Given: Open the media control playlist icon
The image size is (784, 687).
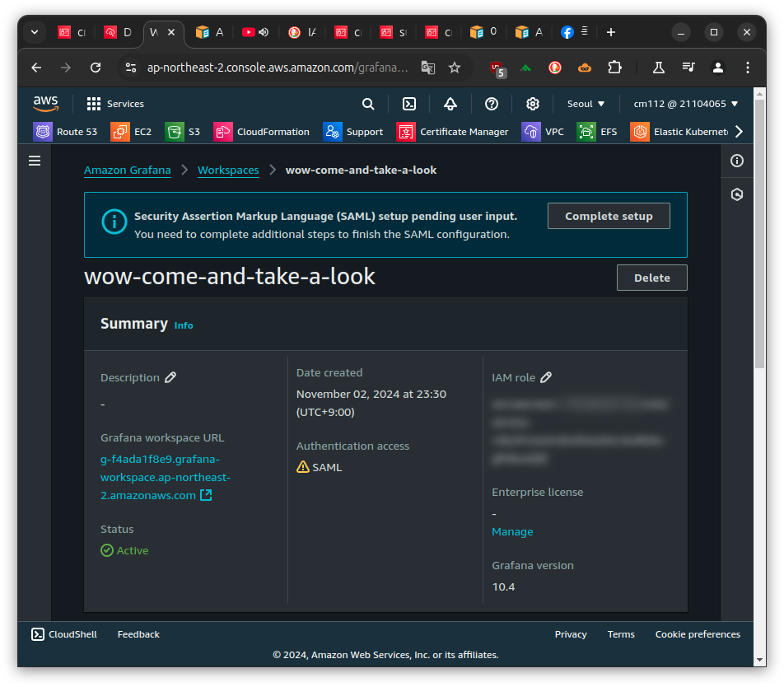Looking at the screenshot, I should point(688,68).
